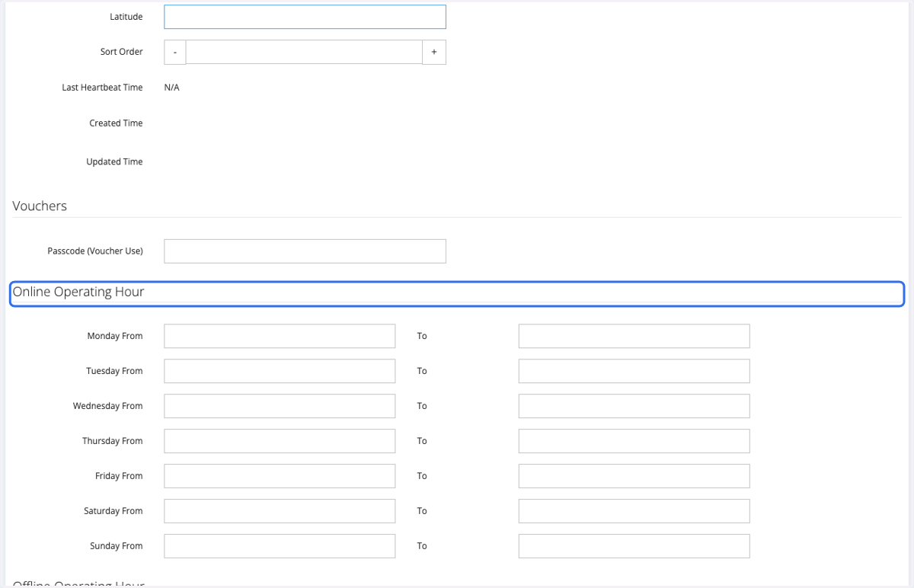914x588 pixels.
Task: Click the Thursday To time field
Action: point(634,441)
